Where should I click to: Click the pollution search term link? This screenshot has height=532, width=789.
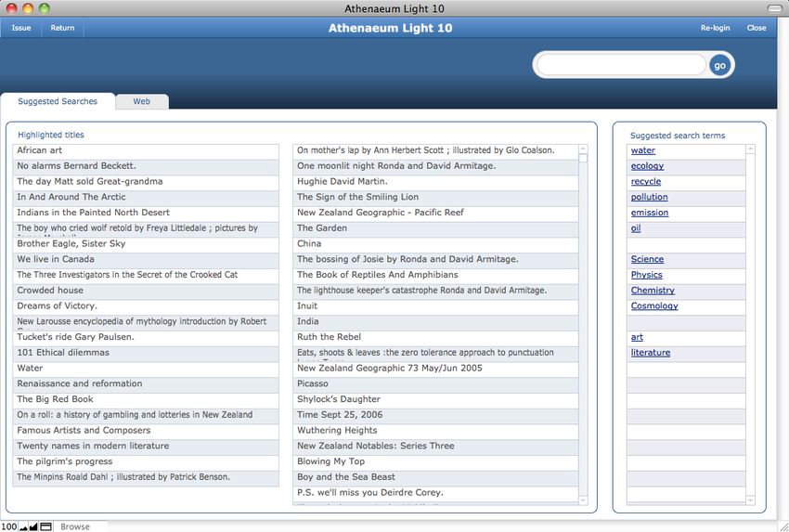pos(649,197)
